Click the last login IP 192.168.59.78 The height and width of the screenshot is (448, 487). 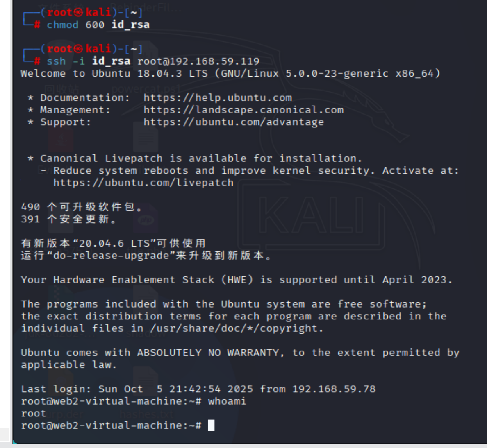pyautogui.click(x=334, y=389)
